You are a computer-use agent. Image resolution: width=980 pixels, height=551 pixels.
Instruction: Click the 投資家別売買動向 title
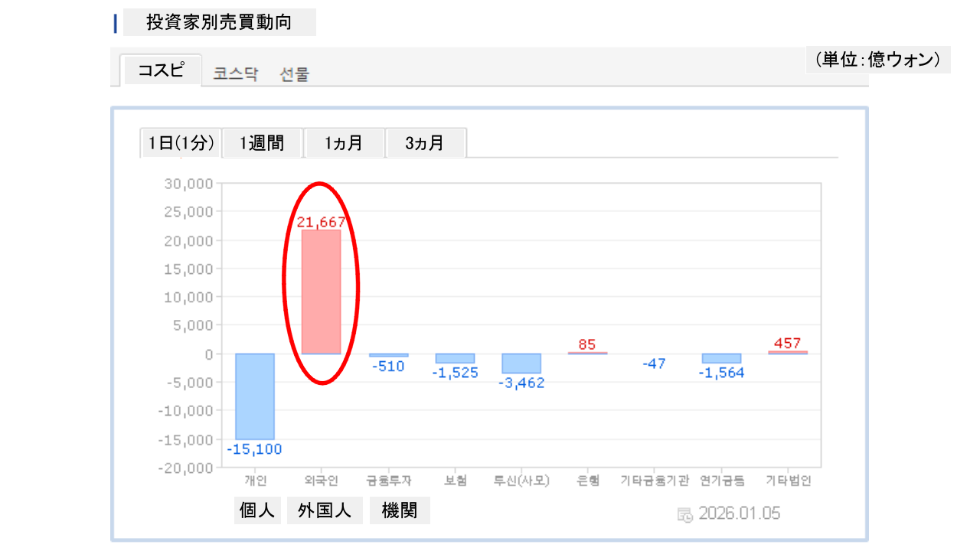(219, 22)
